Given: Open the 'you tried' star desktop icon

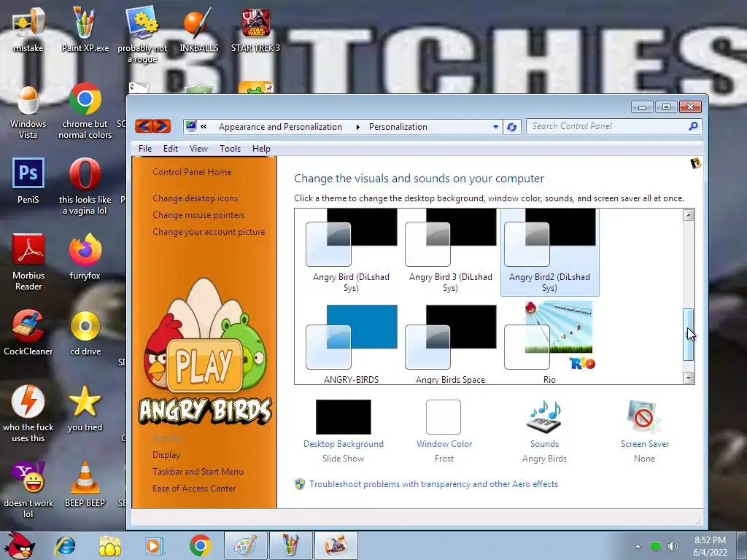Looking at the screenshot, I should click(85, 408).
